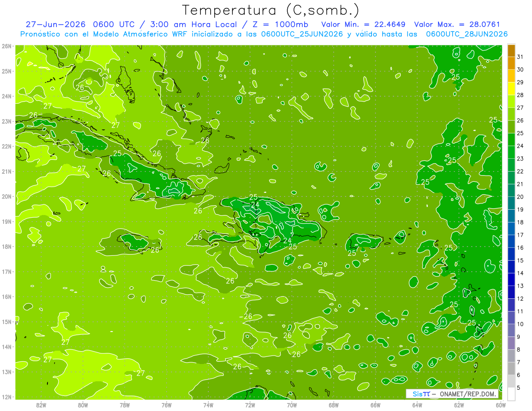Click the pressure level 'Z = 1000mb'

coord(280,24)
